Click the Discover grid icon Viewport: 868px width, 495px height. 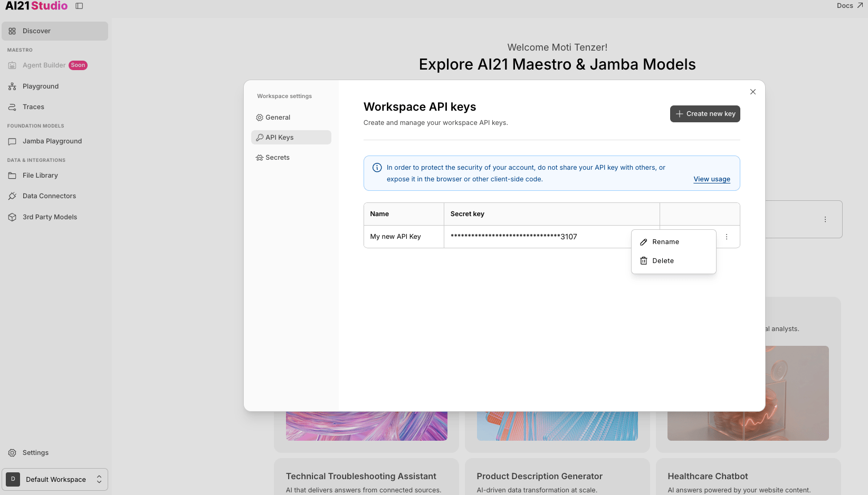tap(12, 31)
